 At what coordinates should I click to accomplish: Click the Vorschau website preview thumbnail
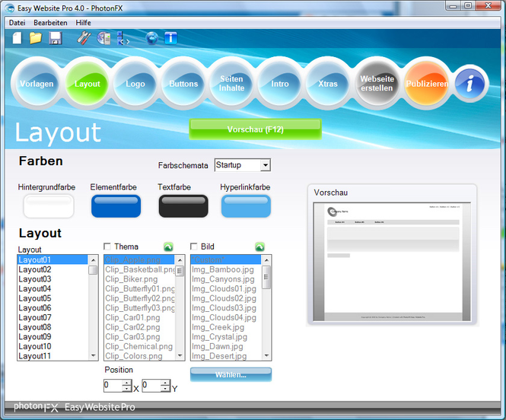click(392, 262)
